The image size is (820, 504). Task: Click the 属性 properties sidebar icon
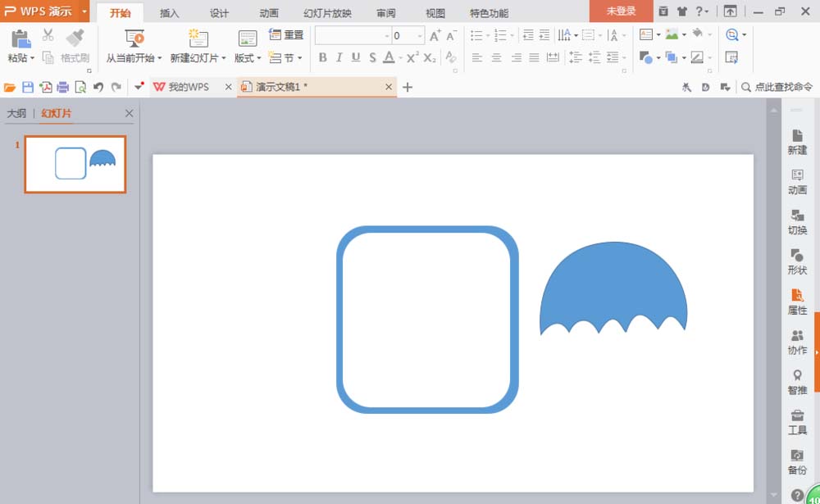pyautogui.click(x=797, y=302)
